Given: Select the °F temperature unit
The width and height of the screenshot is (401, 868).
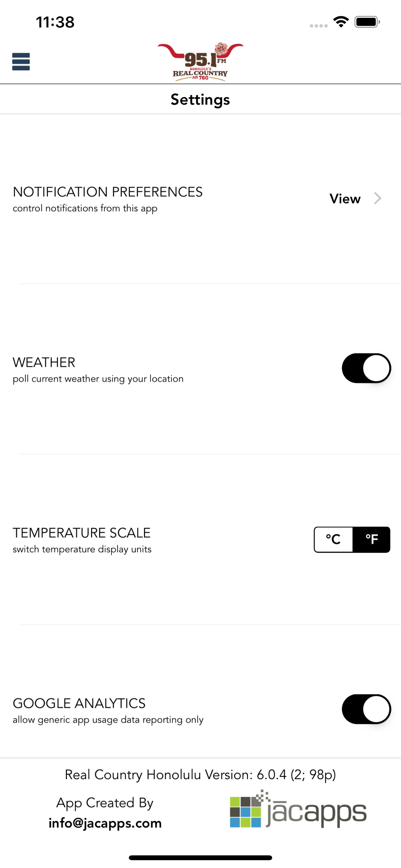Looking at the screenshot, I should pyautogui.click(x=371, y=539).
